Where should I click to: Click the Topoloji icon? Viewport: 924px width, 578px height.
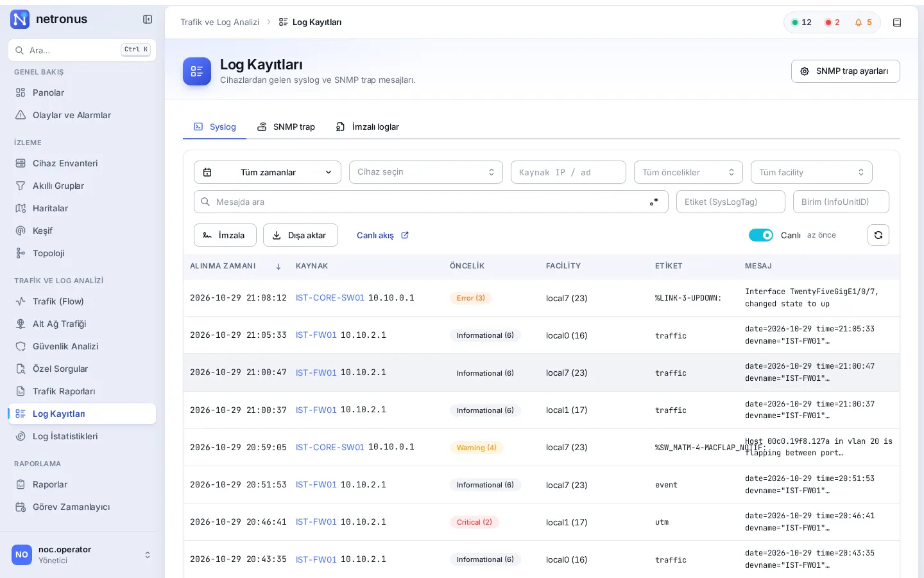21,253
